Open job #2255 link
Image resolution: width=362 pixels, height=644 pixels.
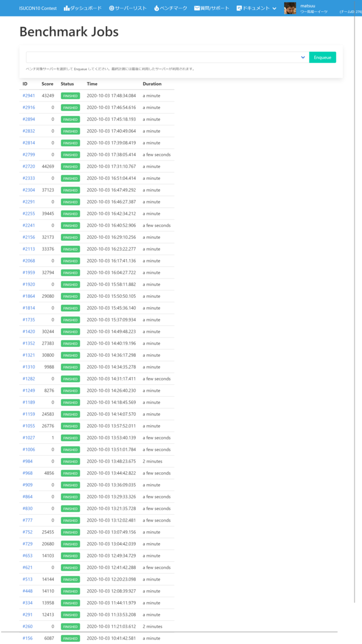pyautogui.click(x=28, y=214)
